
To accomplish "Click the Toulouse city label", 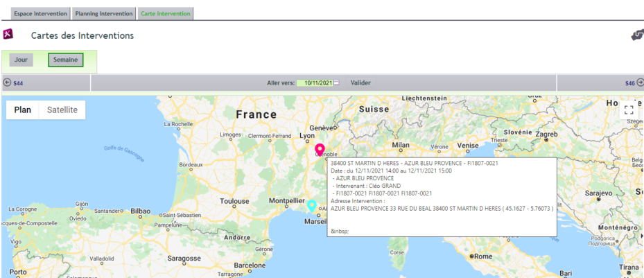I will [234, 201].
